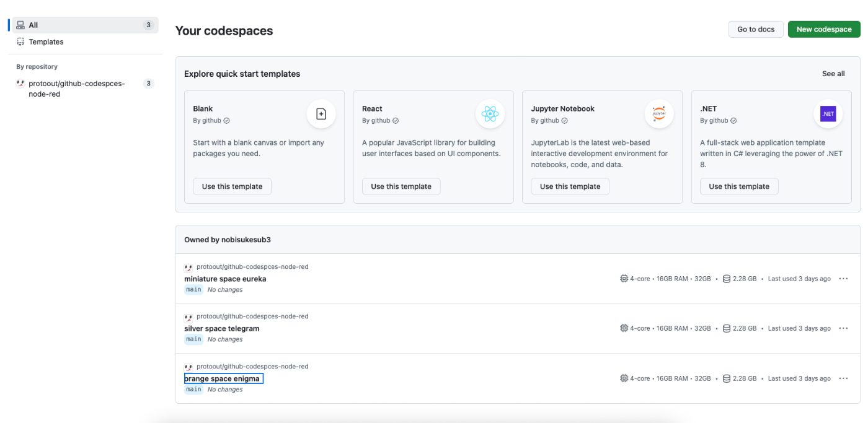This screenshot has width=868, height=423.
Task: Click Explore quick start templates heading
Action: pos(242,74)
